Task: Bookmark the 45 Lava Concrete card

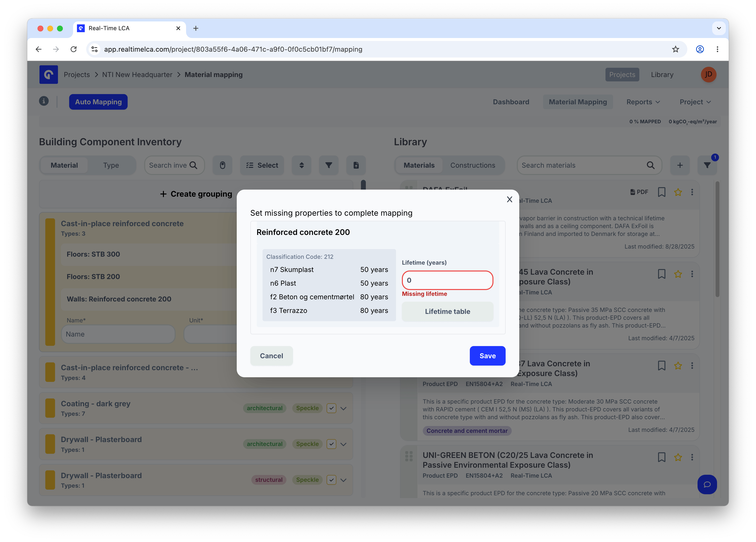Action: (x=661, y=274)
